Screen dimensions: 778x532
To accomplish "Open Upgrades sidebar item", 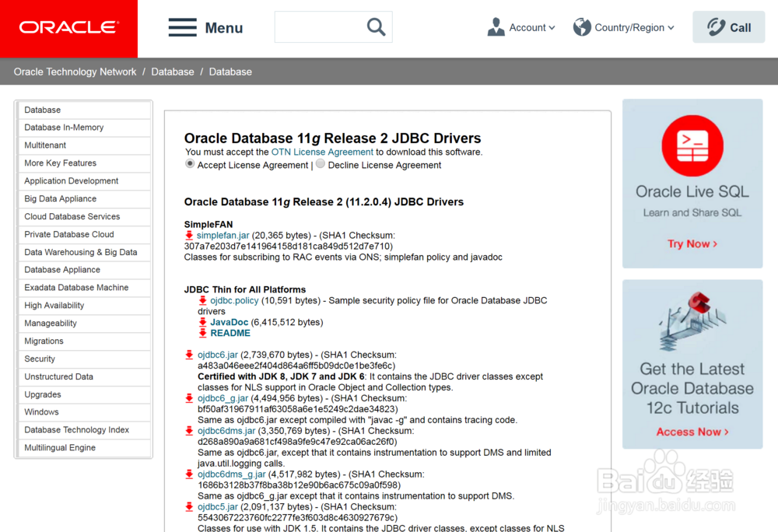I will point(84,394).
